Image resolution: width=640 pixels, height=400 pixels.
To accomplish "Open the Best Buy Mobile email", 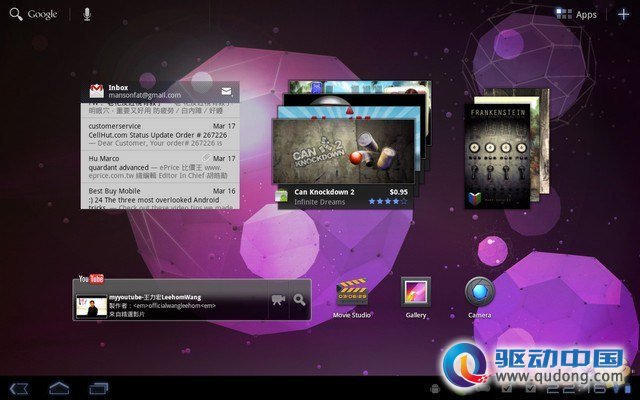I will (x=160, y=196).
